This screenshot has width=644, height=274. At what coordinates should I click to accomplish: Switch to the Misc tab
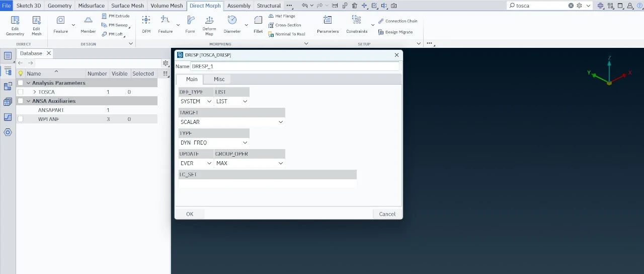click(x=219, y=79)
